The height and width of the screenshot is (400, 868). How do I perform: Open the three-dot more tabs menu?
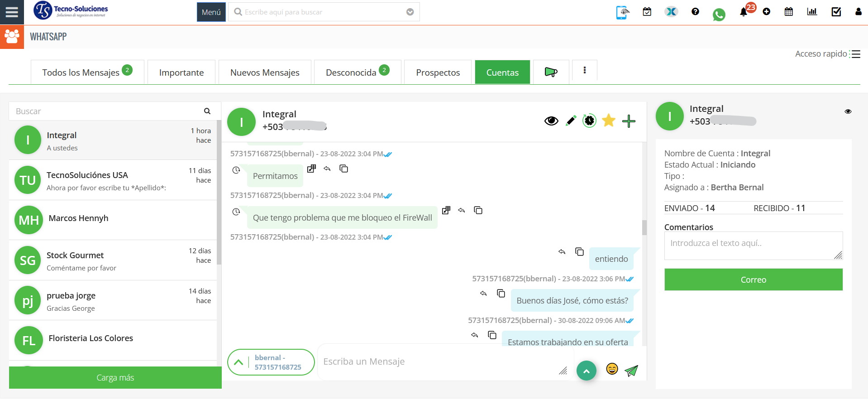pos(585,70)
